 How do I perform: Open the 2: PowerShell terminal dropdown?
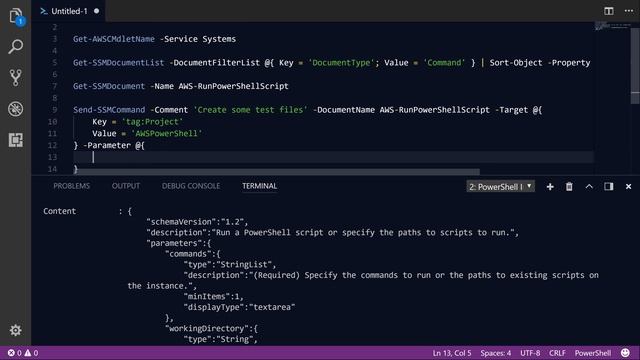click(x=500, y=187)
